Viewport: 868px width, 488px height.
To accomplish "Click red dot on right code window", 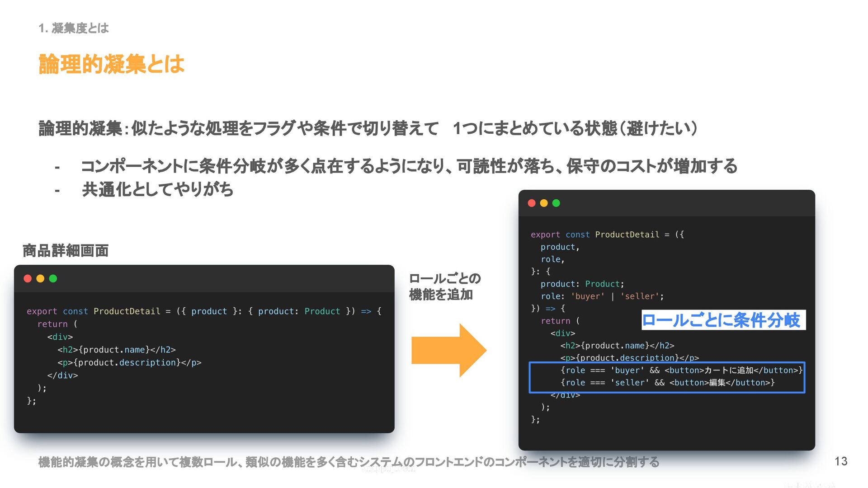I will coord(532,203).
